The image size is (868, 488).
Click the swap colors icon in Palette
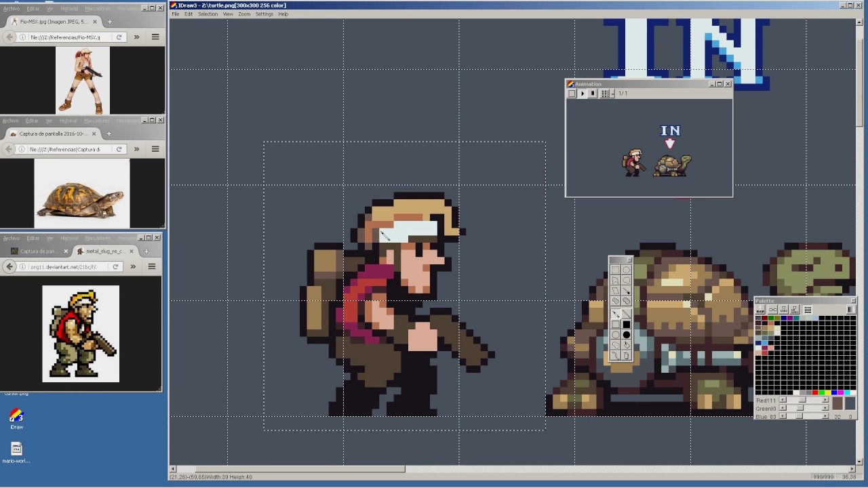772,310
